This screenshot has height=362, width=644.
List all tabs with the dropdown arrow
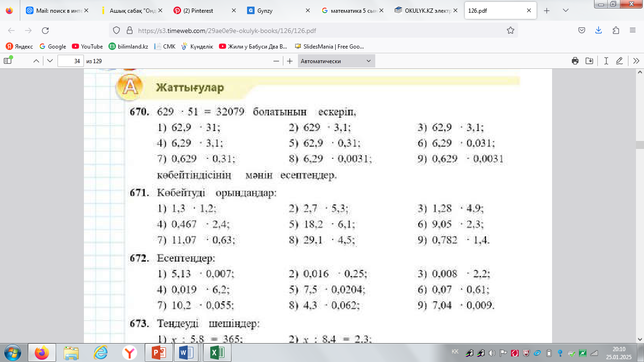click(566, 10)
